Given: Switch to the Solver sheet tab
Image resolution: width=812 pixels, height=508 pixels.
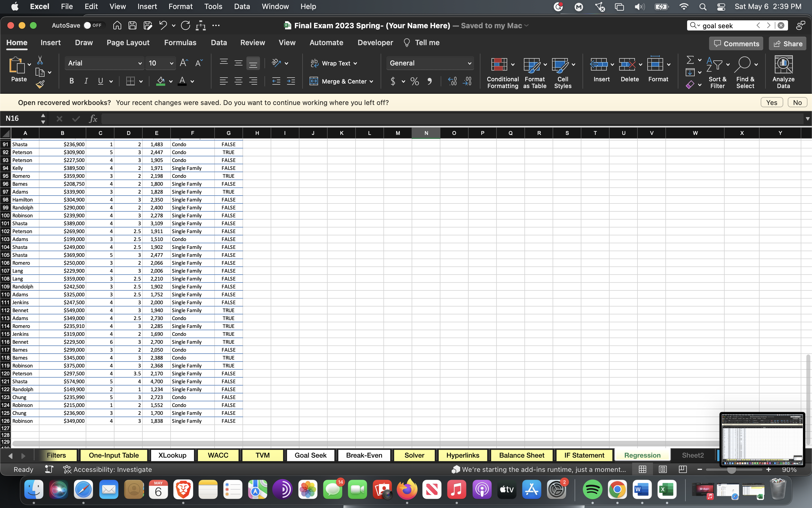Looking at the screenshot, I should pos(414,455).
